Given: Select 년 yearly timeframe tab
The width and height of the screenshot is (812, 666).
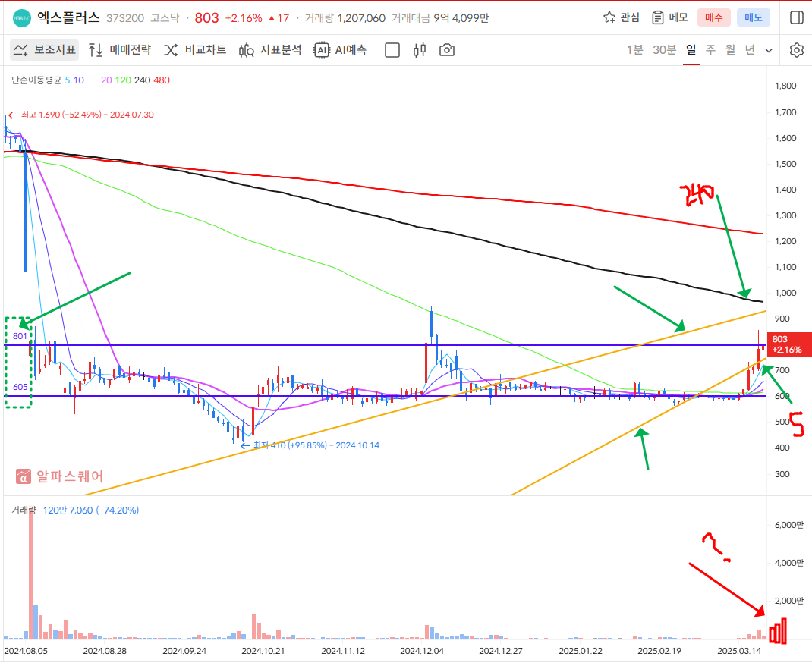Looking at the screenshot, I should 750,49.
